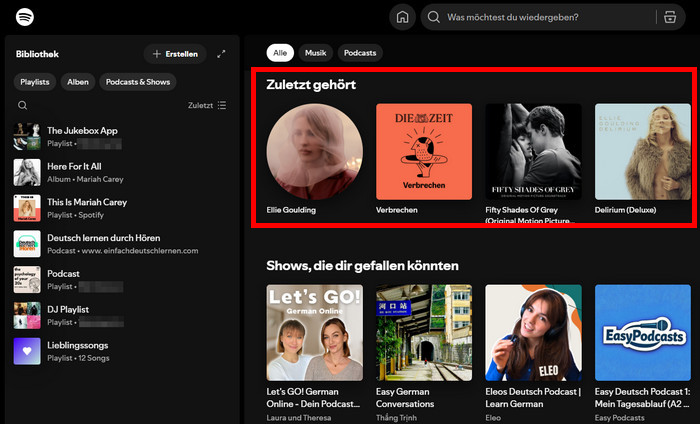This screenshot has height=424, width=700.
Task: Click 'Shows, die dir gefallen könnten' heading
Action: coord(362,266)
